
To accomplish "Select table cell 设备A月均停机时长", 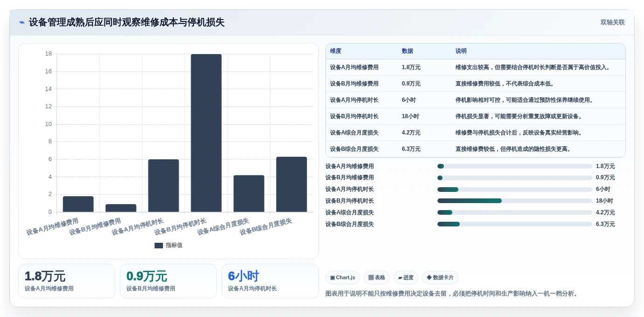I will point(354,100).
